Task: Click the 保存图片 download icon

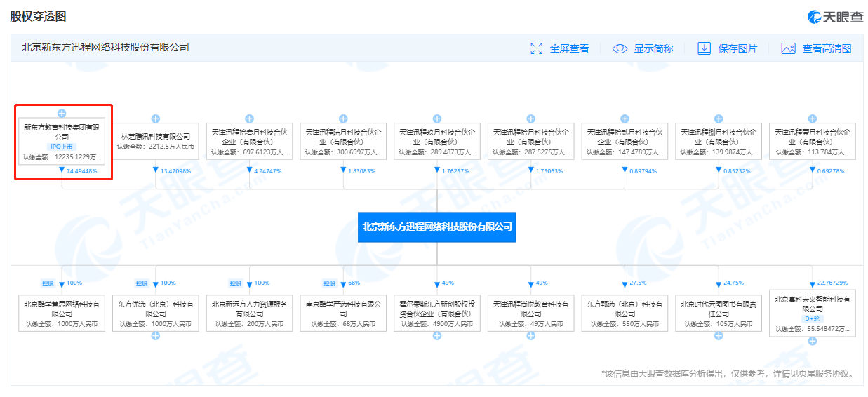Action: [x=704, y=48]
